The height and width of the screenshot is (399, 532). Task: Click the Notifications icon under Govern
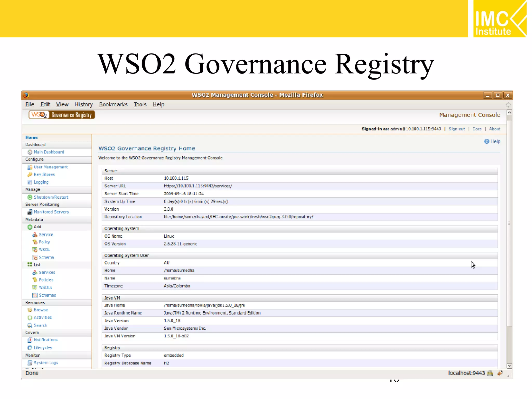[30, 340]
